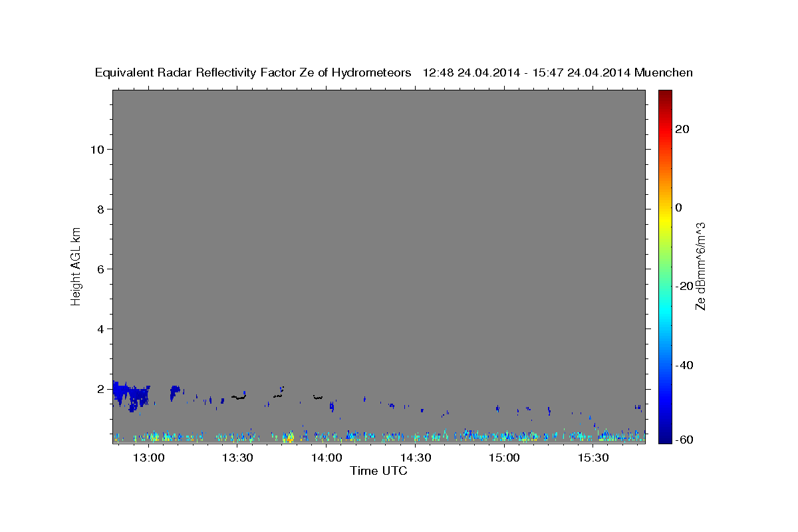Select the 'Ze dBmm^6/m^3' colorbar label
This screenshot has height=532, width=798.
[x=700, y=265]
